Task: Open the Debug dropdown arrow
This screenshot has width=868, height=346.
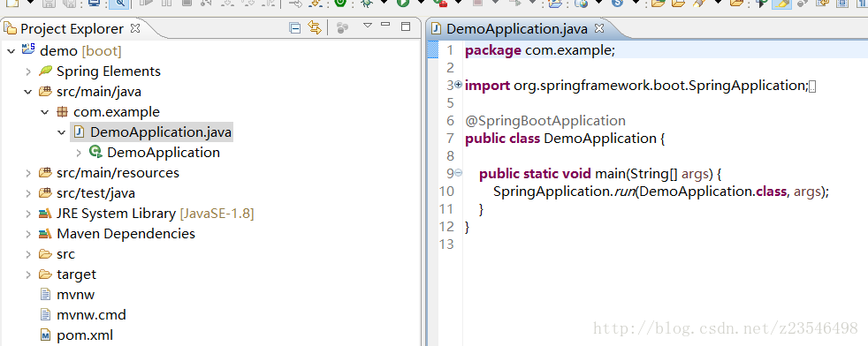Action: click(384, 3)
